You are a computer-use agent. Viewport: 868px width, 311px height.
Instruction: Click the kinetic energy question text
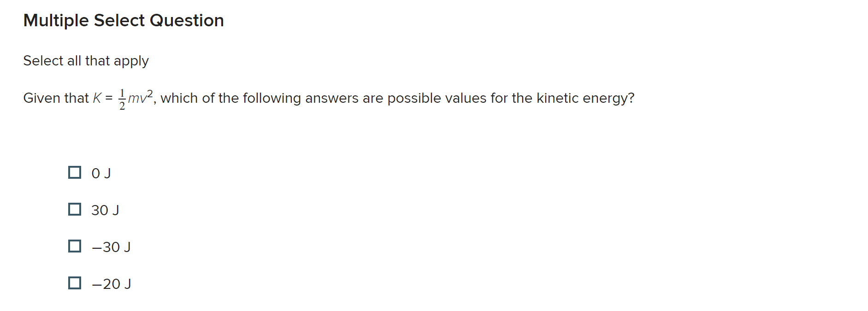[329, 97]
